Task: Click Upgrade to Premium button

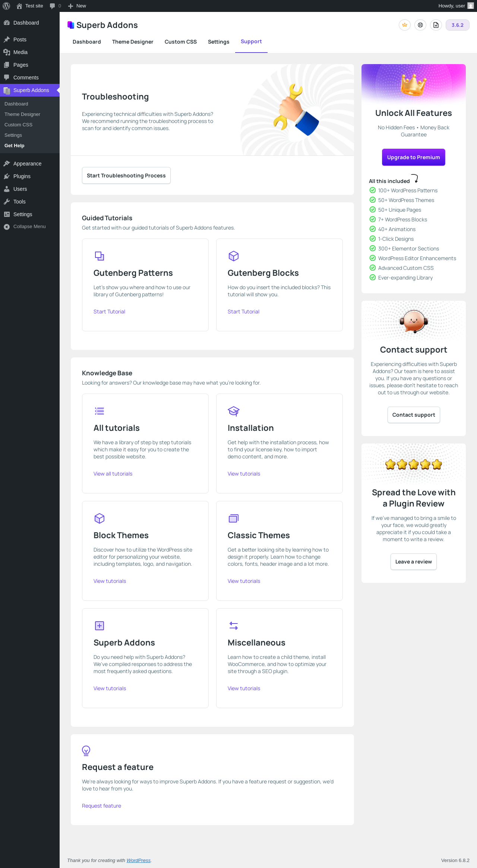Action: click(x=414, y=157)
